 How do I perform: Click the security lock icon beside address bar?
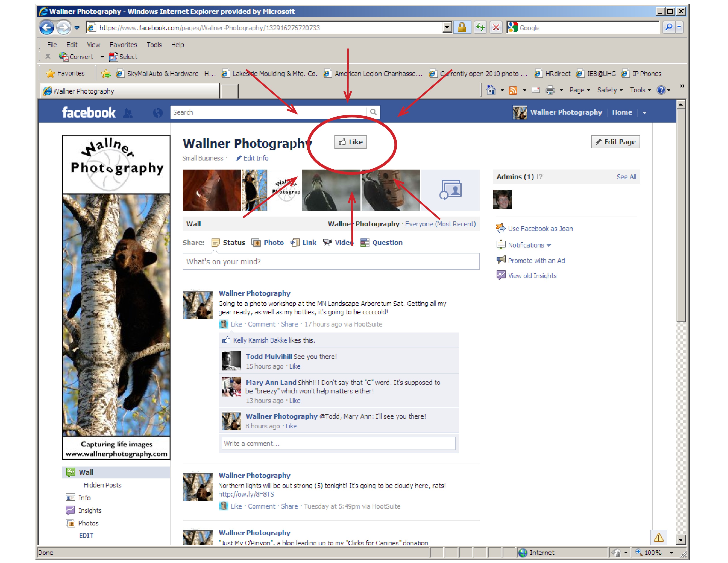[462, 27]
